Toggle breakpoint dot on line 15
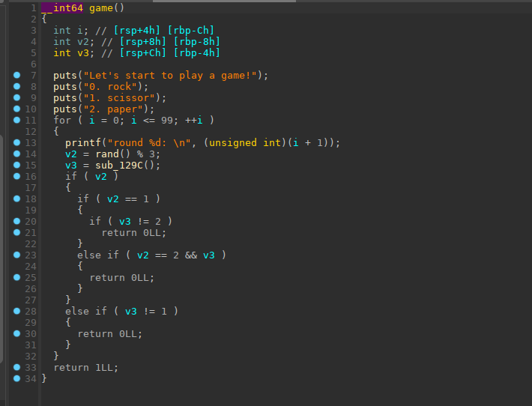532x406 pixels. coord(16,165)
